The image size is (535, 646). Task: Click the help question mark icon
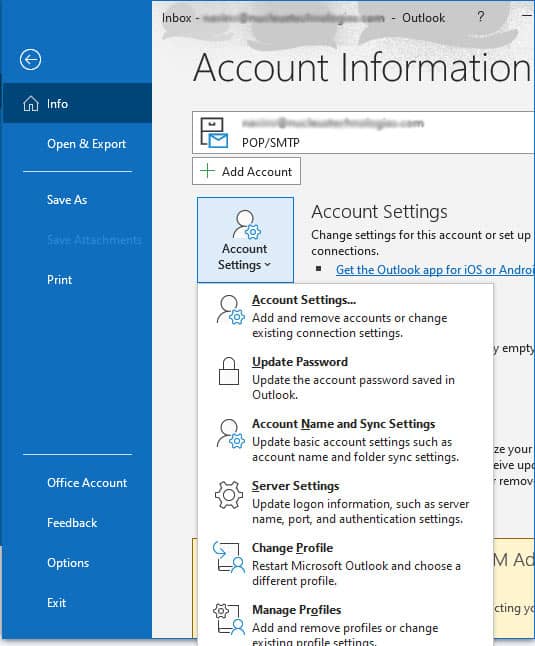(480, 17)
